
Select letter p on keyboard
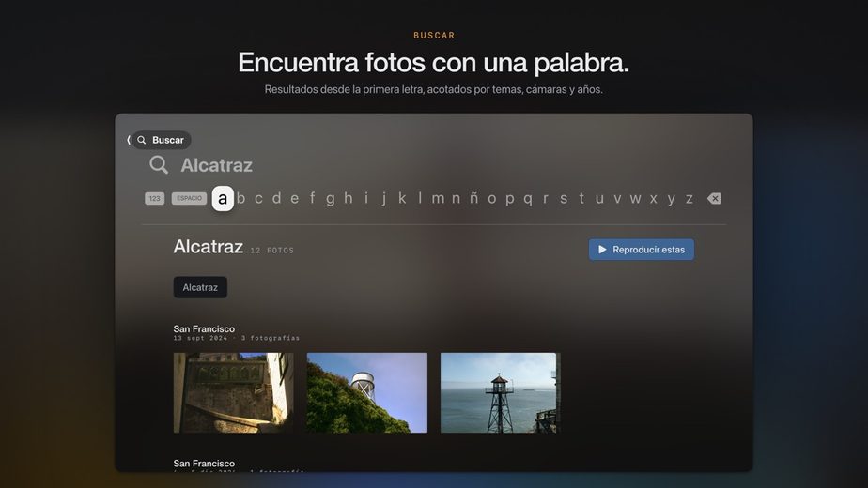click(x=510, y=199)
